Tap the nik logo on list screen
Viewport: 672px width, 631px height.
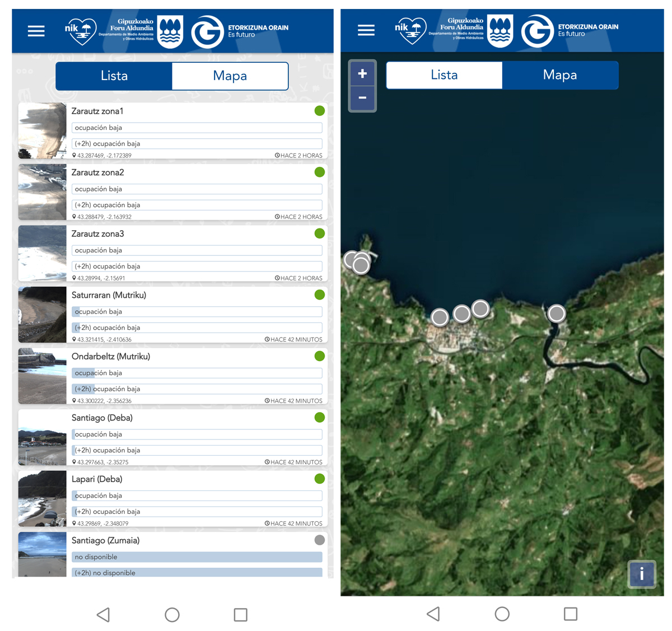pos(81,31)
